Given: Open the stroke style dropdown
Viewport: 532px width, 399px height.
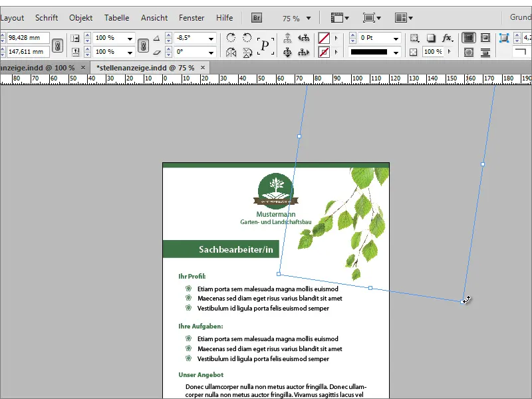Looking at the screenshot, I should pyautogui.click(x=396, y=53).
